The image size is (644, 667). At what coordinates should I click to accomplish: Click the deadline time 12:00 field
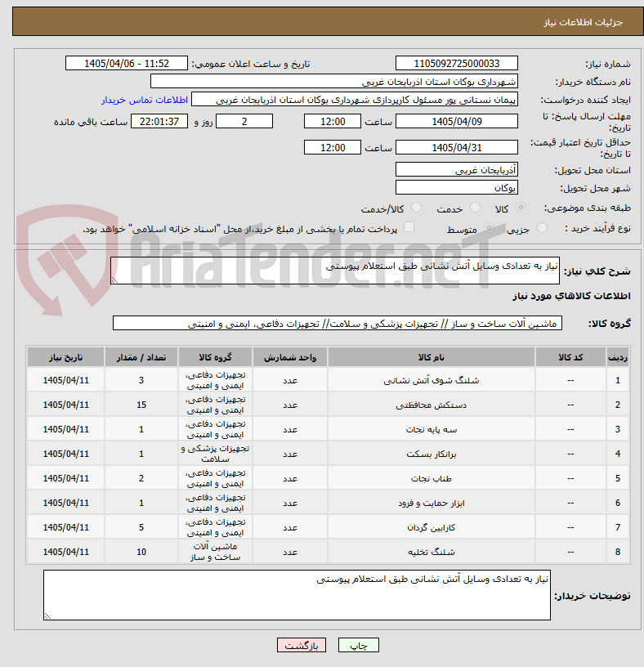[x=332, y=122]
